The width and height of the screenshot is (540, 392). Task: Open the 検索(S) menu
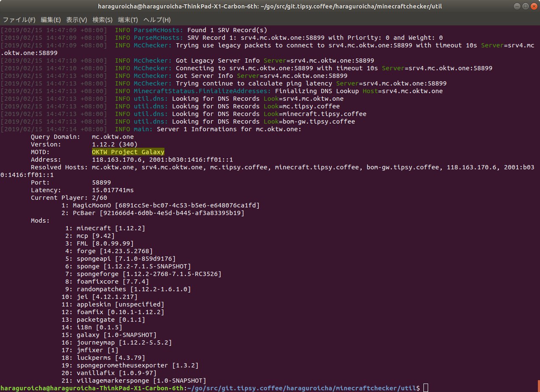(x=103, y=20)
